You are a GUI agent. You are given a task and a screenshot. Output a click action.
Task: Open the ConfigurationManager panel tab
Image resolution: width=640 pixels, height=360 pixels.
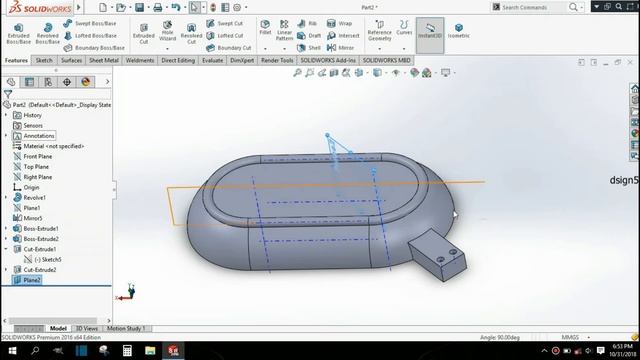click(48, 82)
